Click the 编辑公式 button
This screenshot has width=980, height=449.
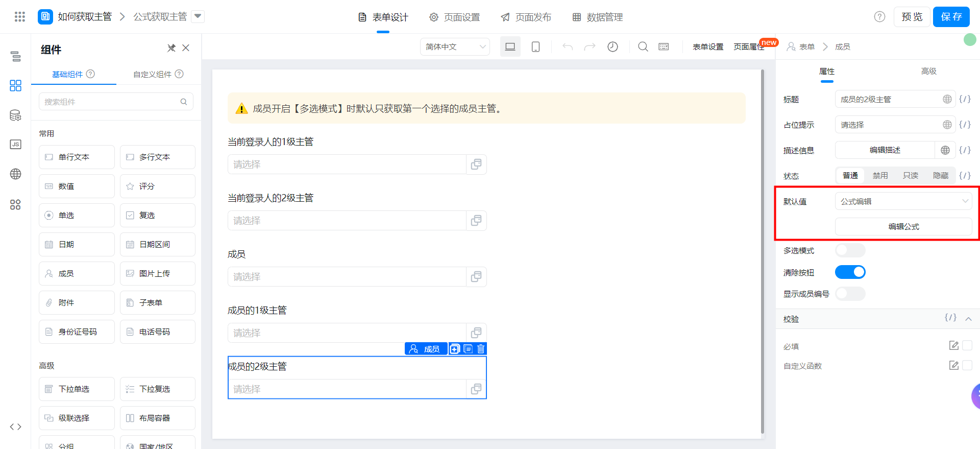pos(903,226)
